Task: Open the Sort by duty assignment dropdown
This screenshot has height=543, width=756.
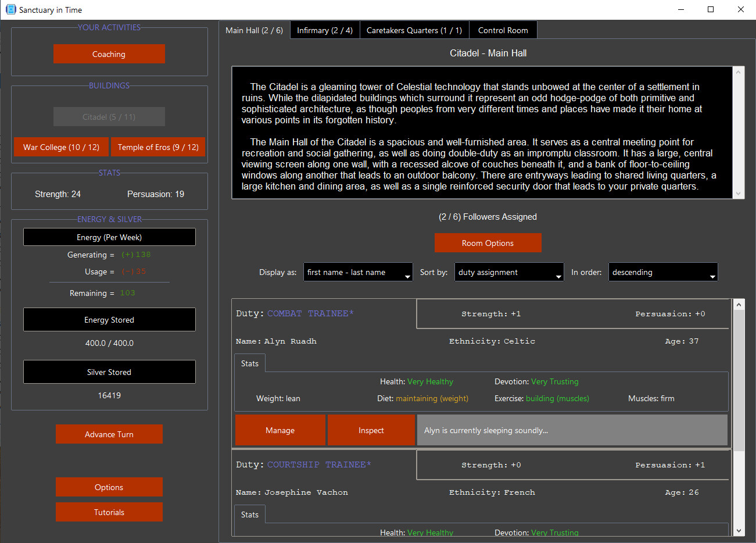Action: click(509, 272)
